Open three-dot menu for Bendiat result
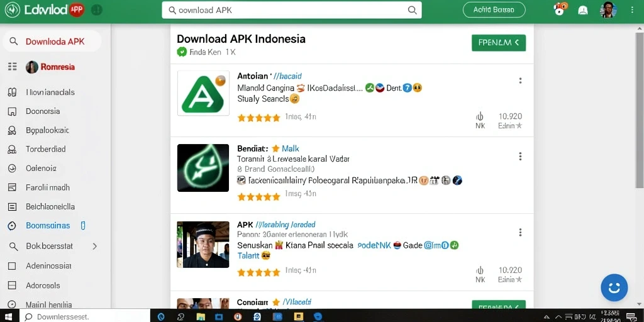Screen dimensions: 644x322 coord(520,156)
